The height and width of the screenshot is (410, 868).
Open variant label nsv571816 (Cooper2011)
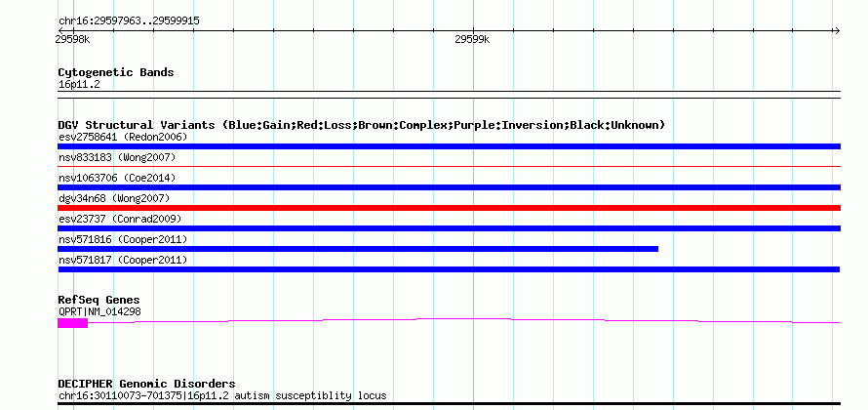click(x=123, y=239)
